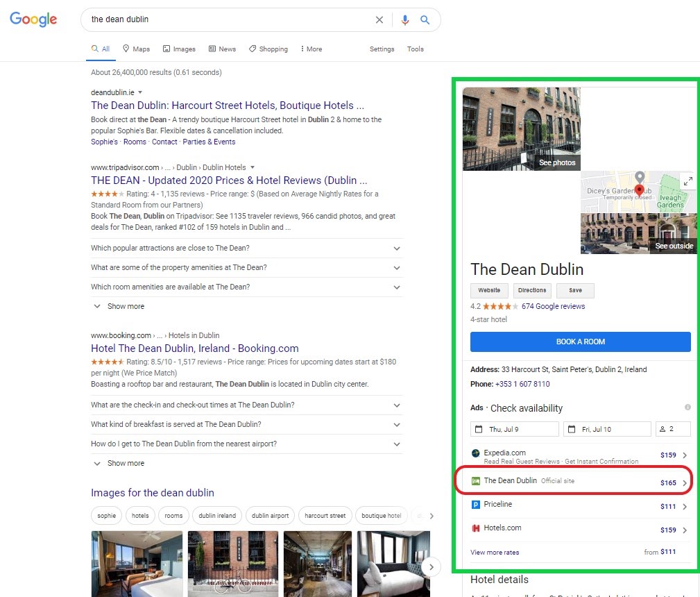Click the Google logo
700x597 pixels.
pos(33,19)
